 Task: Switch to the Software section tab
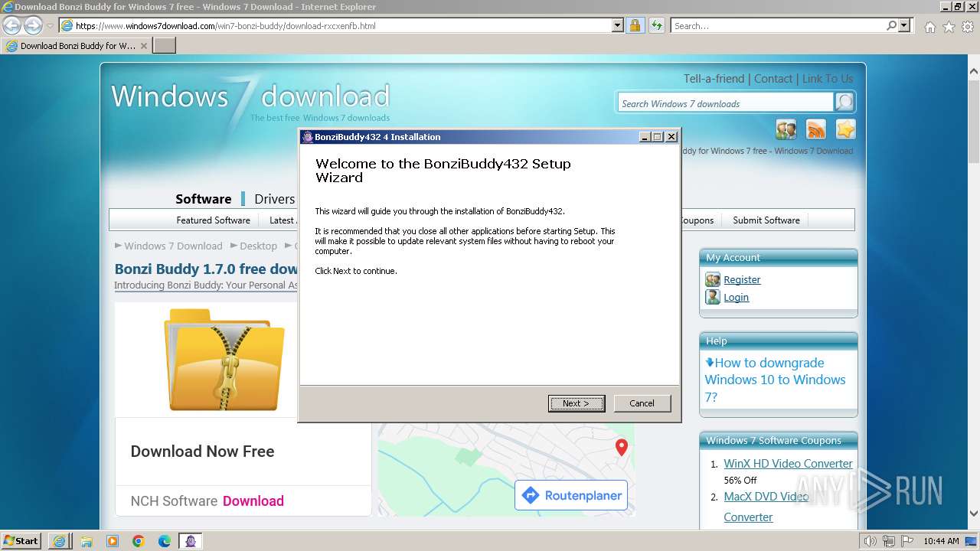click(203, 199)
